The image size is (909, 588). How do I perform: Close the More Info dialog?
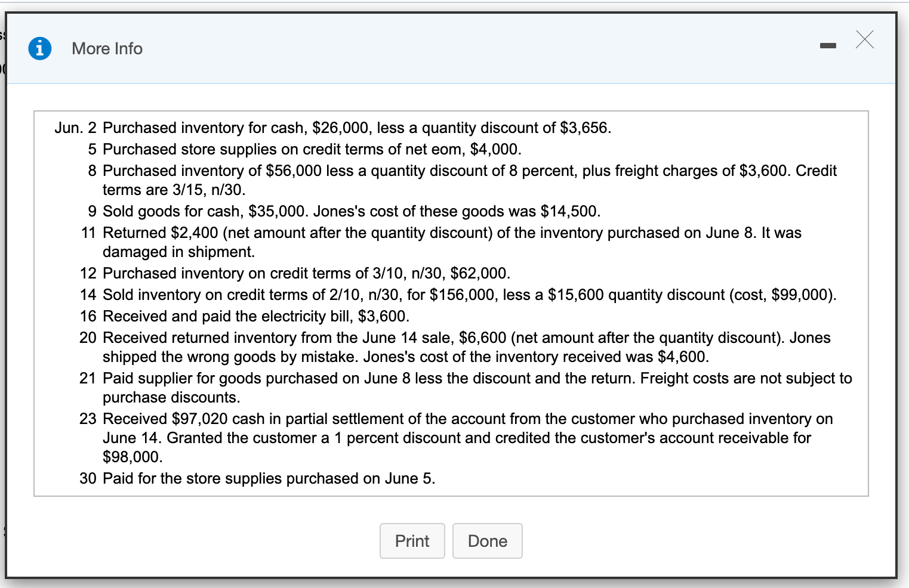tap(864, 39)
